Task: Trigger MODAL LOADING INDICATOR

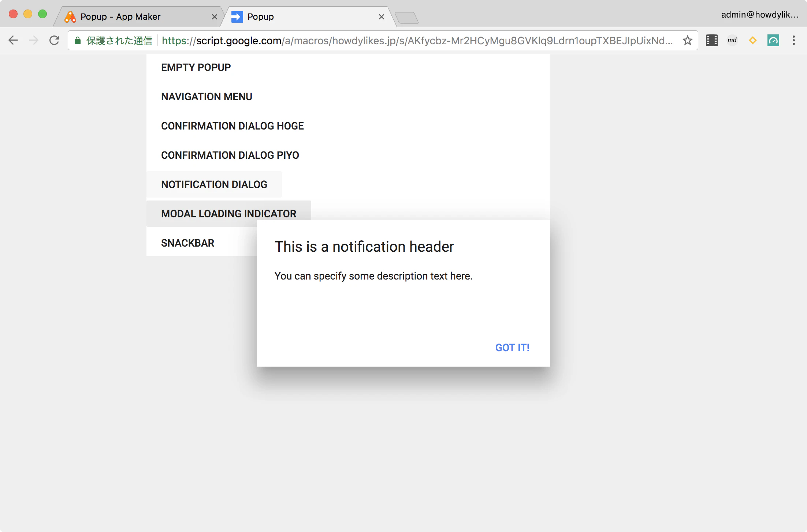Action: tap(229, 214)
